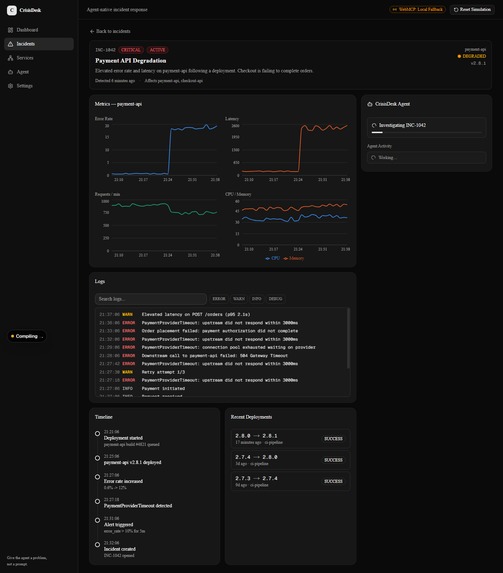This screenshot has width=503, height=573.
Task: Toggle CPU series in chart legend
Action: click(273, 258)
